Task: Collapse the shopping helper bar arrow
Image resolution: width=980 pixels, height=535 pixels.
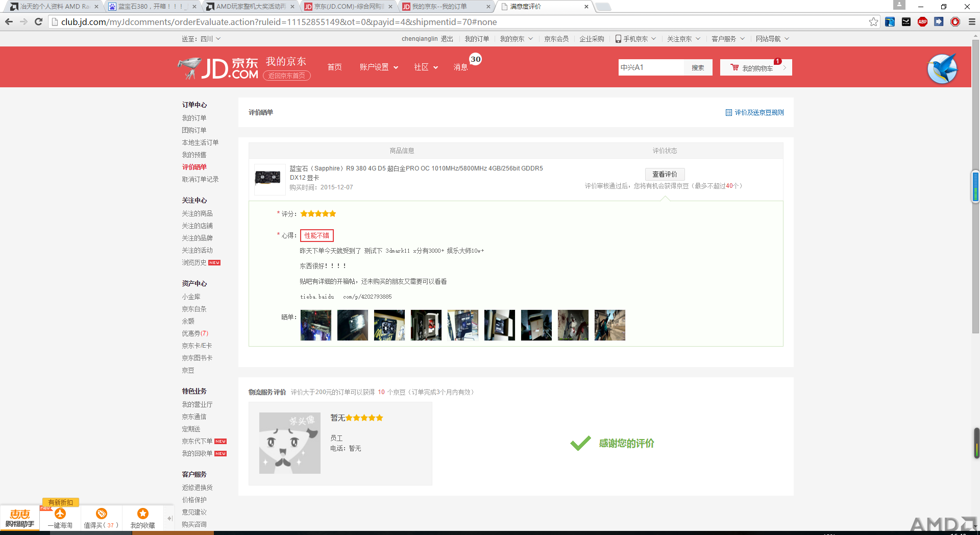Action: point(169,518)
